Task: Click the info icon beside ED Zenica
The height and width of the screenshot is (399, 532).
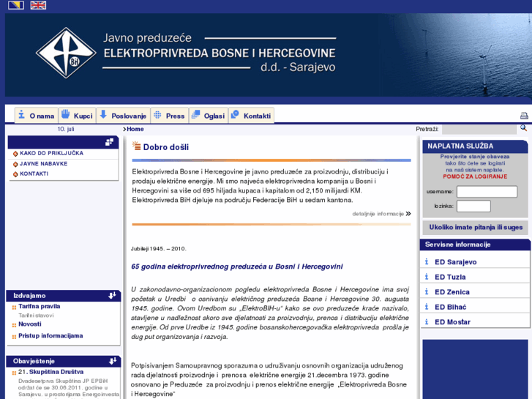Action: 427,291
